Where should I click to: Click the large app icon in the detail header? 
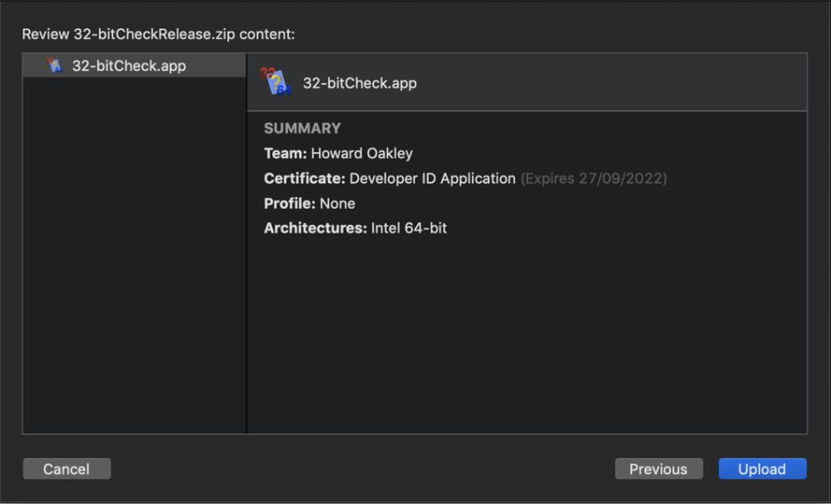[276, 82]
